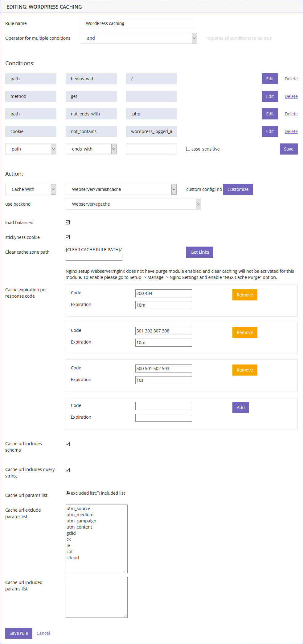Click the clear cache zone path field

coord(94,257)
